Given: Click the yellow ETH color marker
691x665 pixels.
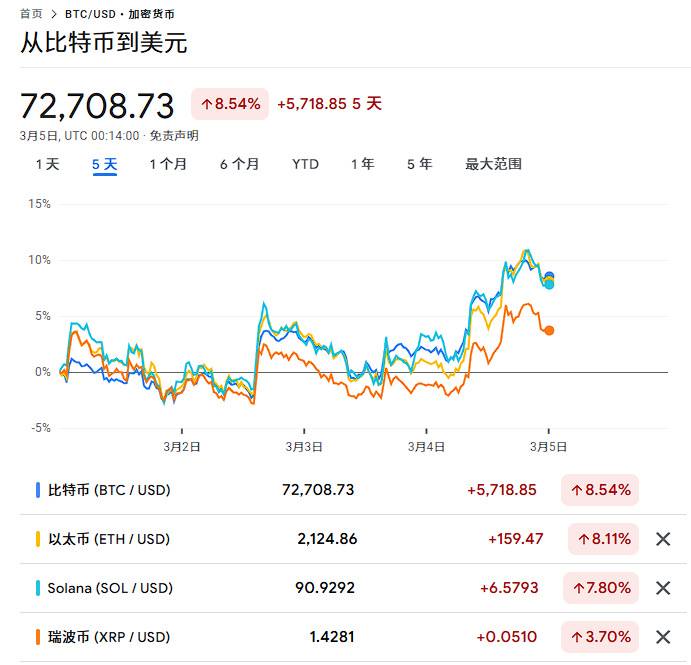Looking at the screenshot, I should (x=38, y=539).
